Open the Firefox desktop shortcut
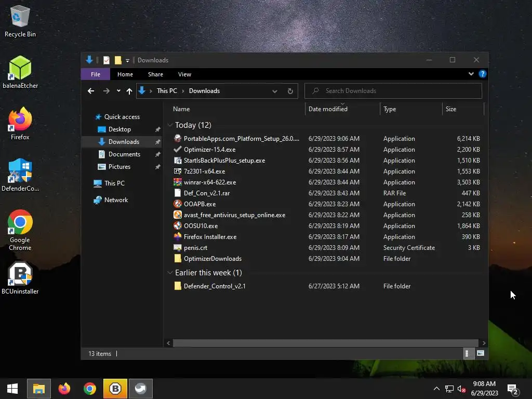Screen dimensions: 532x399 20,124
